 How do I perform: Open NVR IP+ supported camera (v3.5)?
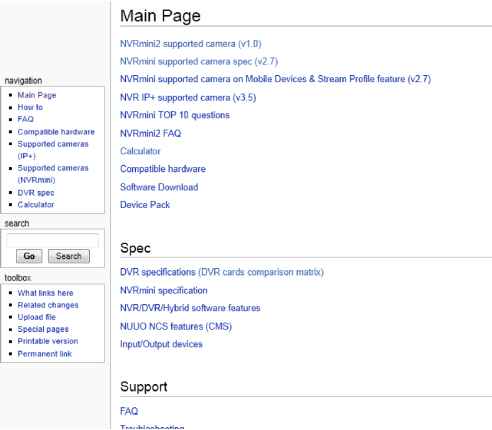coord(188,98)
